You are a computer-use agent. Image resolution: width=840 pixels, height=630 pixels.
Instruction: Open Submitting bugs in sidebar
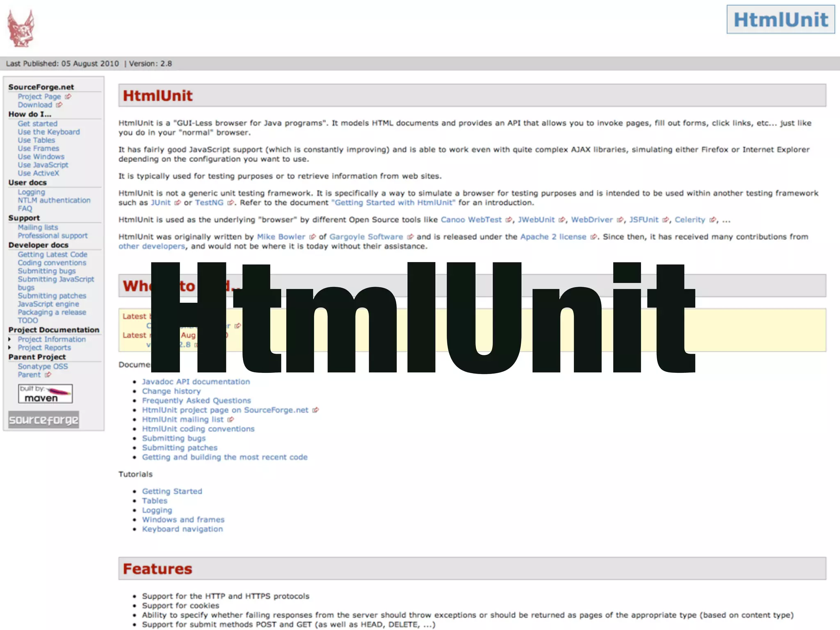coord(47,271)
